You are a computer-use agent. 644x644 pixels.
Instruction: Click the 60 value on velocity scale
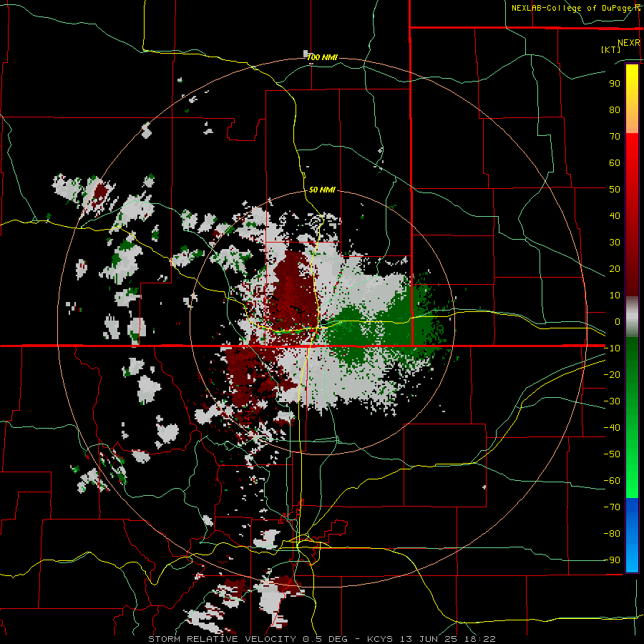click(x=615, y=162)
